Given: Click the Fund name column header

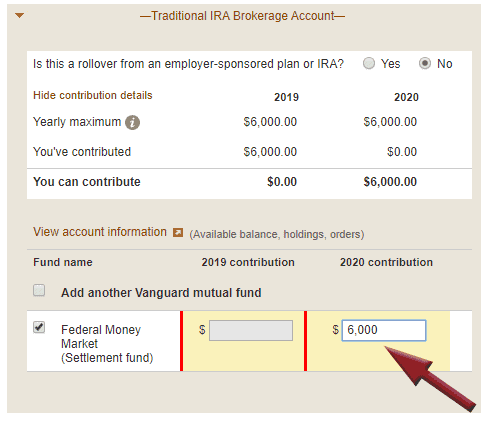Looking at the screenshot, I should 63,262.
